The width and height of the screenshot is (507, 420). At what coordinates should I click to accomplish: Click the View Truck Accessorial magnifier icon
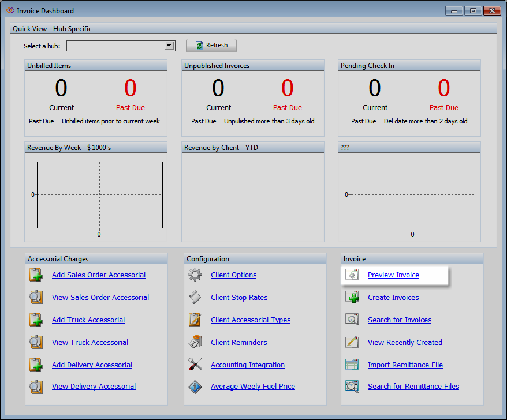click(36, 342)
